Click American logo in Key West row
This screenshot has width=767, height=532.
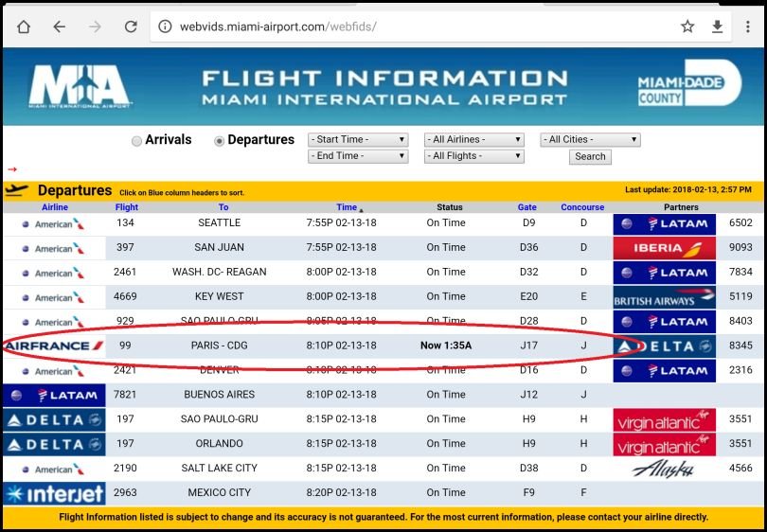[x=54, y=297]
